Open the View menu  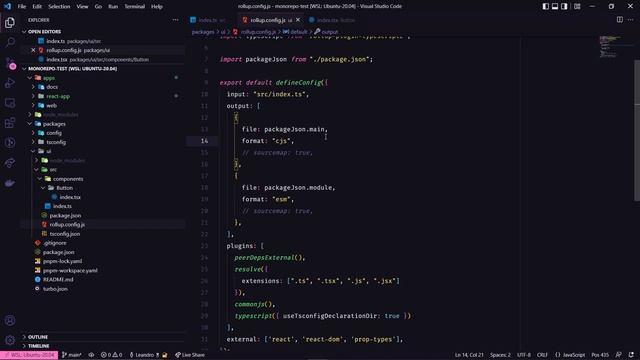[82, 7]
